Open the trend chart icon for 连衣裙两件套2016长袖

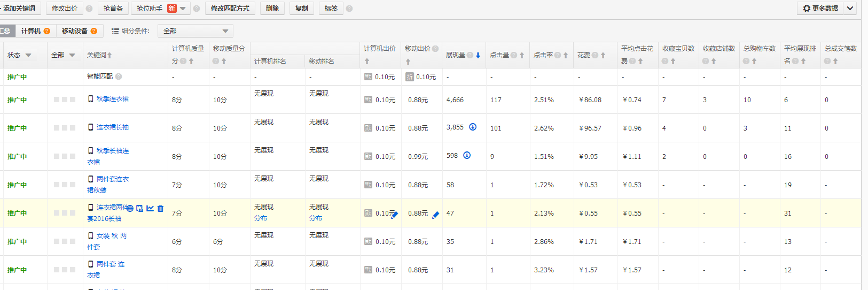150,209
